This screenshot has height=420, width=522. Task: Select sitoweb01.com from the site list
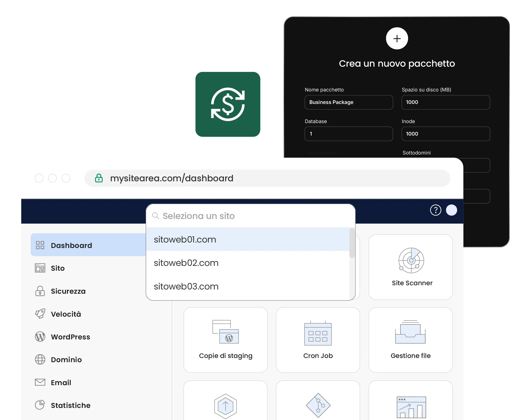point(185,239)
